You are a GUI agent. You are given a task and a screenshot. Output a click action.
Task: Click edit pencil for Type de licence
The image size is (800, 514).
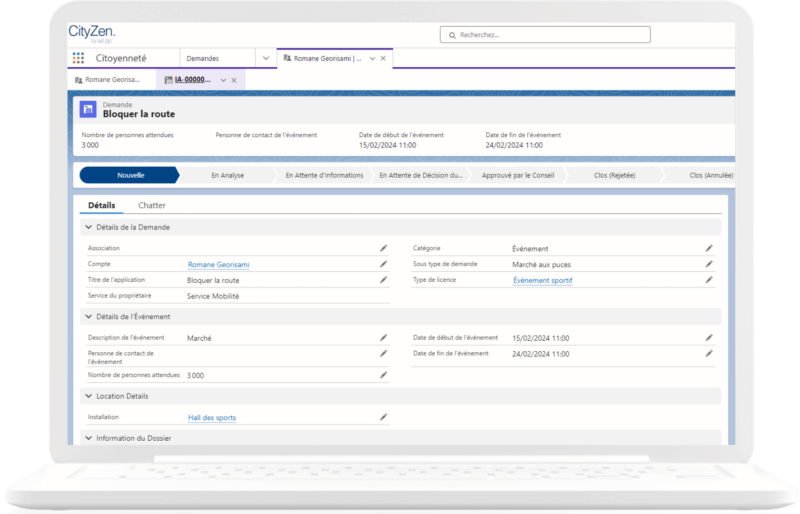[709, 281]
